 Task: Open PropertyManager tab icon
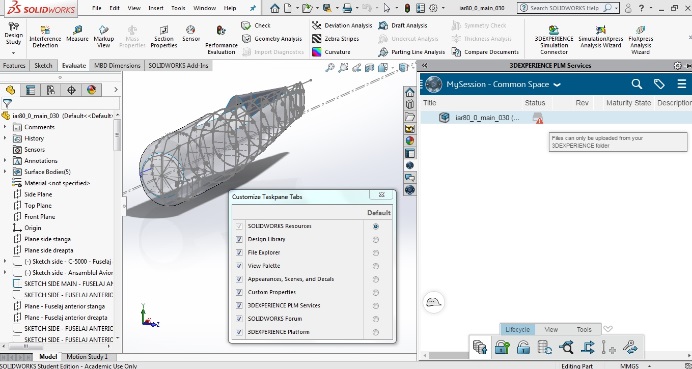[30, 90]
